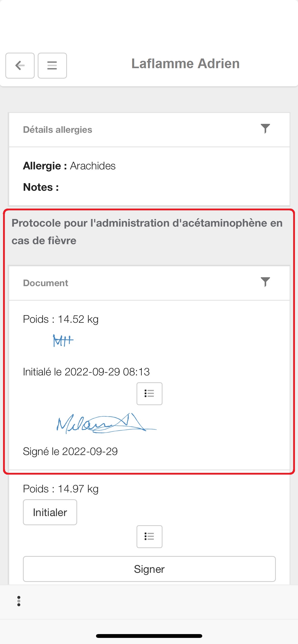Select the Poids 14.97 kg entry
The height and width of the screenshot is (644, 298).
click(61, 489)
